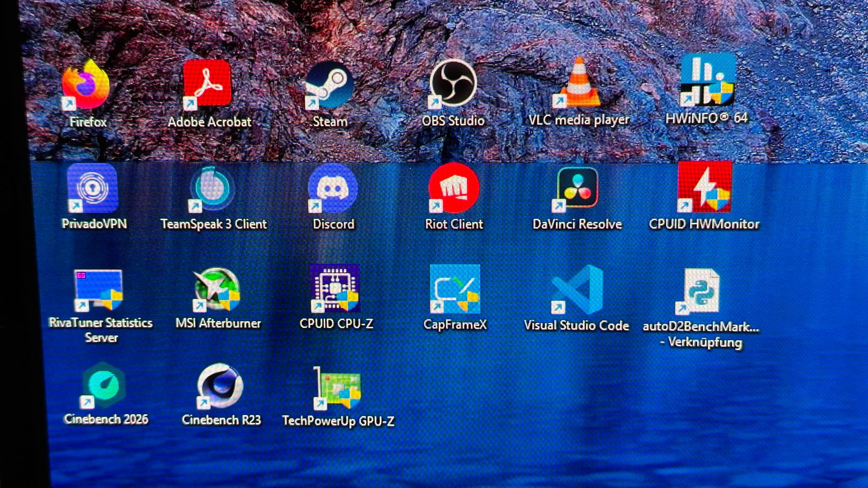The image size is (868, 488).
Task: Click the CapFrameX desktop icon
Action: pyautogui.click(x=455, y=289)
